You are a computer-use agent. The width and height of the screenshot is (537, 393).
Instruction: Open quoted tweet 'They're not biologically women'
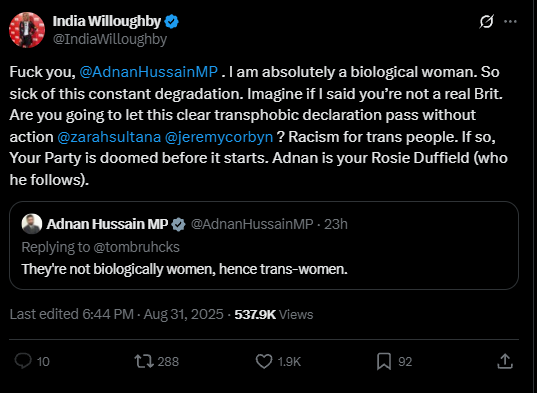pyautogui.click(x=264, y=245)
